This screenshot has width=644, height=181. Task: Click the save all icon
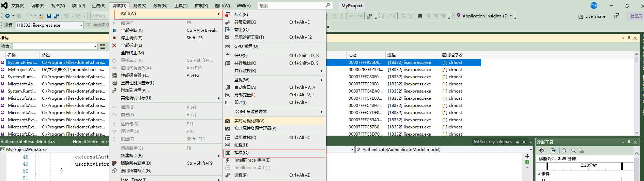[x=56, y=16]
